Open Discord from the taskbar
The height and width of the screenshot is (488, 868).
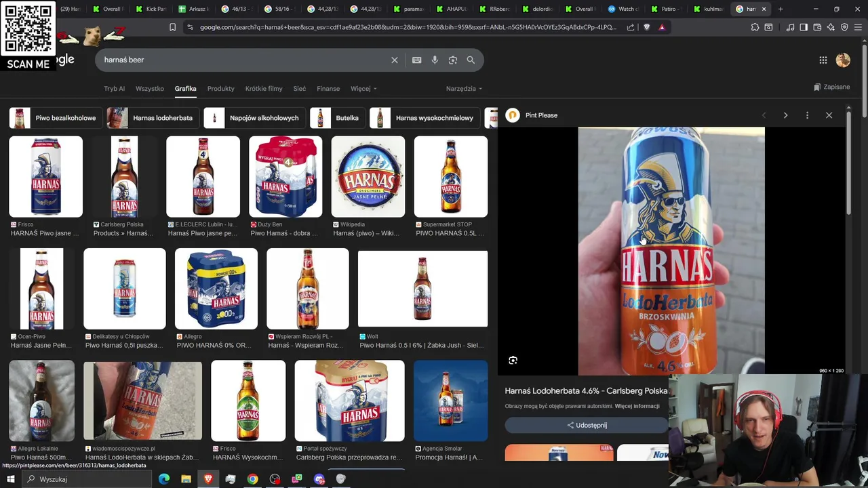pos(319,479)
